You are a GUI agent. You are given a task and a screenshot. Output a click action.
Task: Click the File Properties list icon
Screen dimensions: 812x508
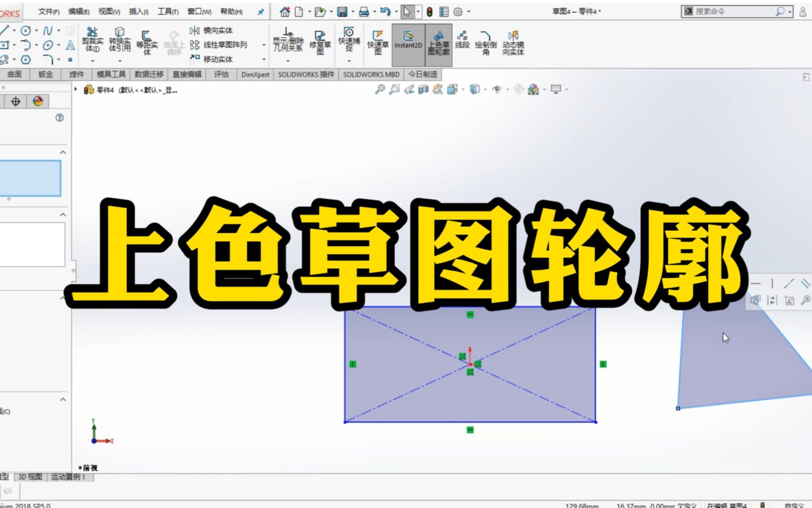[443, 11]
